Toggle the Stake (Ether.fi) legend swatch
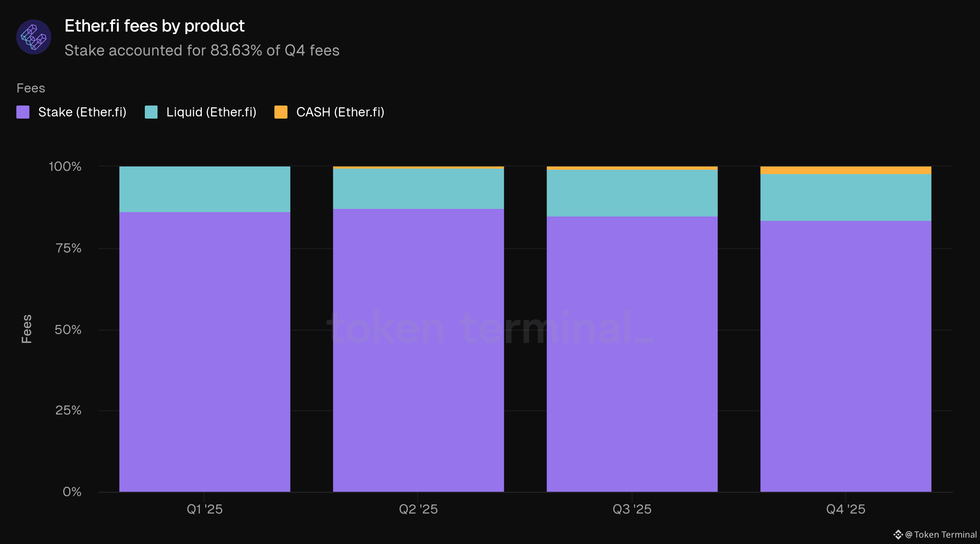Image resolution: width=980 pixels, height=544 pixels. (x=23, y=112)
